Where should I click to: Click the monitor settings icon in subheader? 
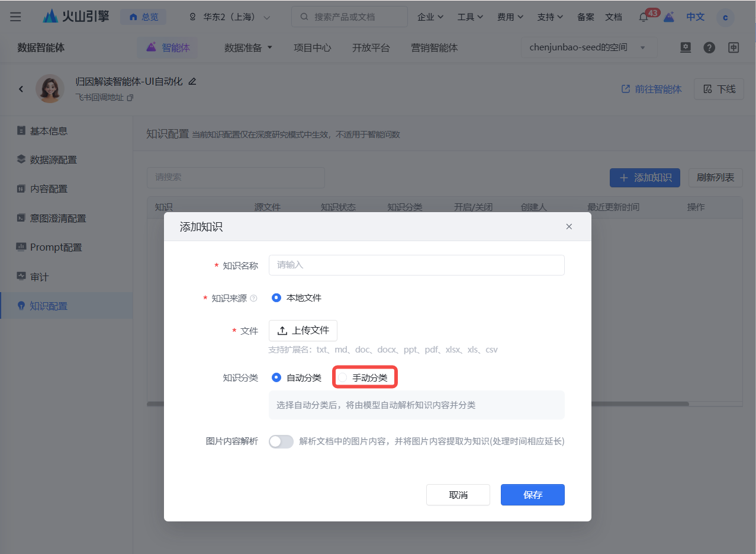(686, 47)
